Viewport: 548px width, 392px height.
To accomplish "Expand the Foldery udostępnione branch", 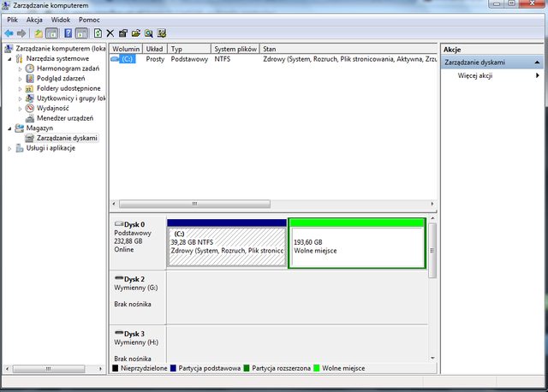I will coord(20,89).
